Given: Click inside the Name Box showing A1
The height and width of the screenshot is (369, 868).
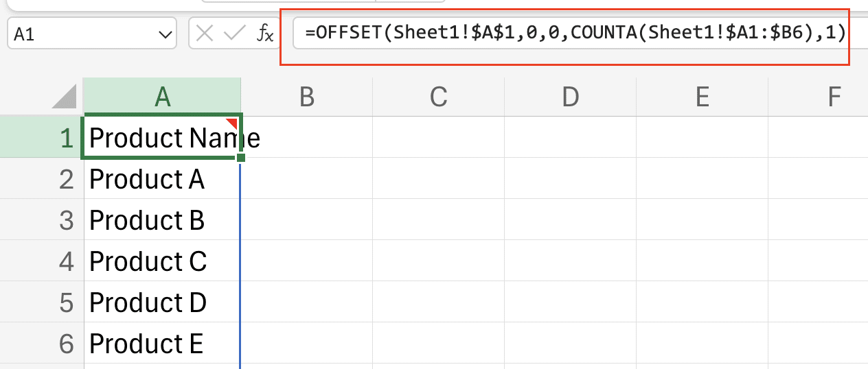Looking at the screenshot, I should coord(76,34).
